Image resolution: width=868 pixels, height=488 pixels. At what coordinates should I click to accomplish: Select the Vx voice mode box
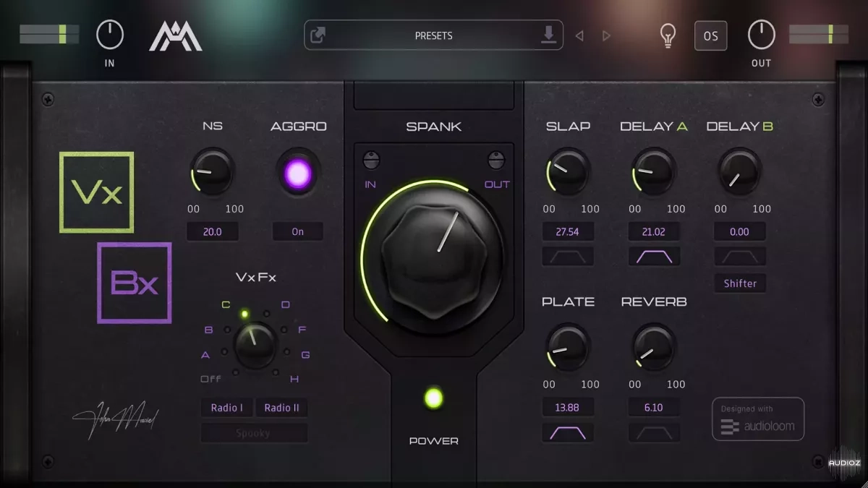click(x=97, y=192)
